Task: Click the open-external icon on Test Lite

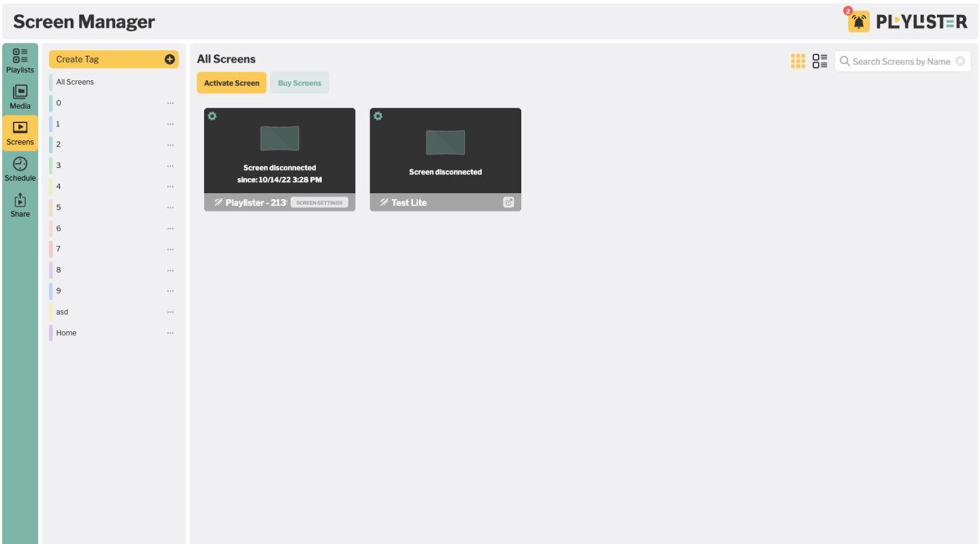Action: [508, 202]
